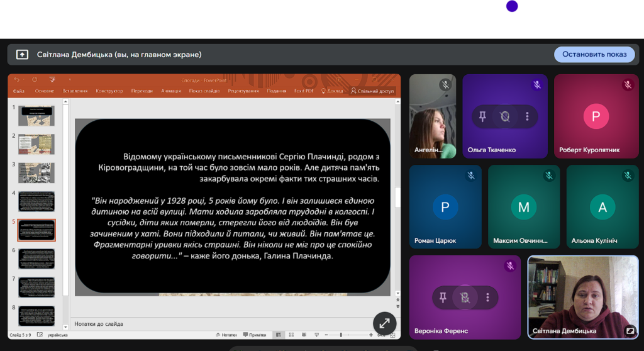This screenshot has height=351, width=644.
Task: Select slide 3 thumbnail
Action: (x=36, y=173)
